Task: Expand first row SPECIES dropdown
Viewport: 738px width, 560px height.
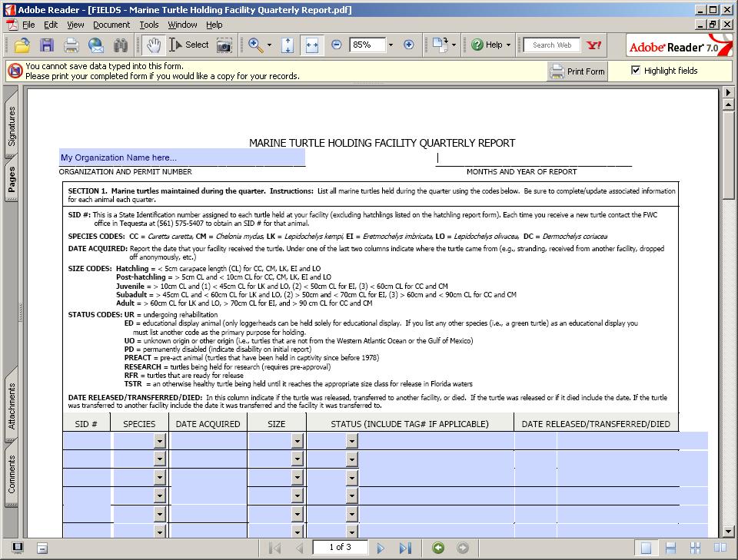Action: pyautogui.click(x=160, y=441)
